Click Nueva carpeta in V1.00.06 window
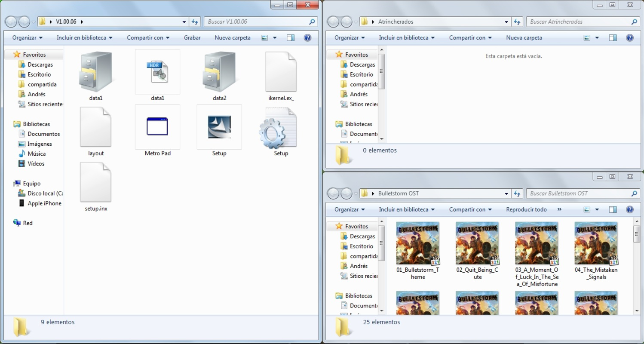This screenshot has width=644, height=344. 233,38
